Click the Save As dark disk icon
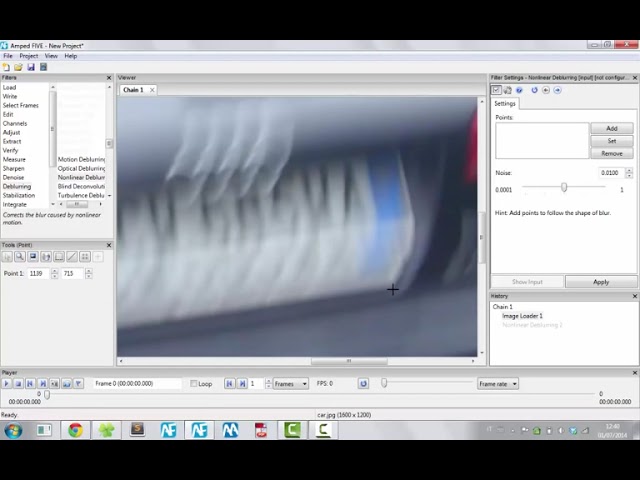The width and height of the screenshot is (640, 480). pos(43,67)
